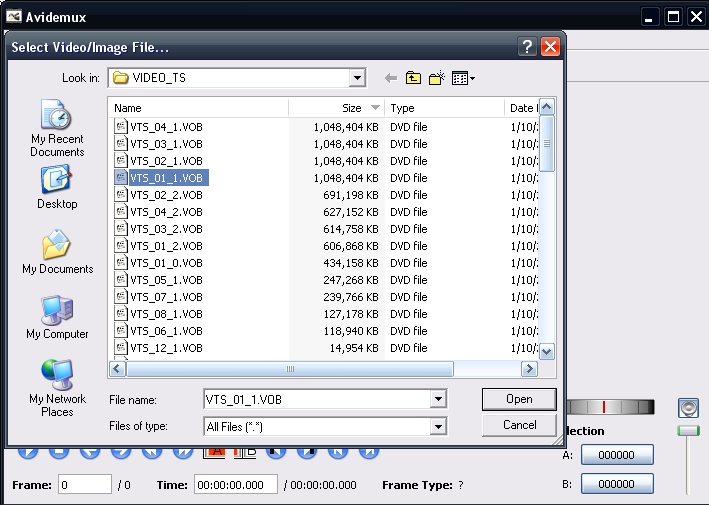This screenshot has width=709, height=505.
Task: Click the VTS_03_2.VOB file icon
Action: click(121, 229)
